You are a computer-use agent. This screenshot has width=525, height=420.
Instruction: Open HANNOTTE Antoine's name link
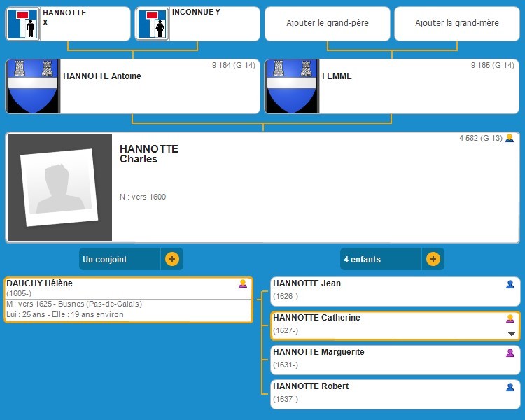pyautogui.click(x=101, y=76)
